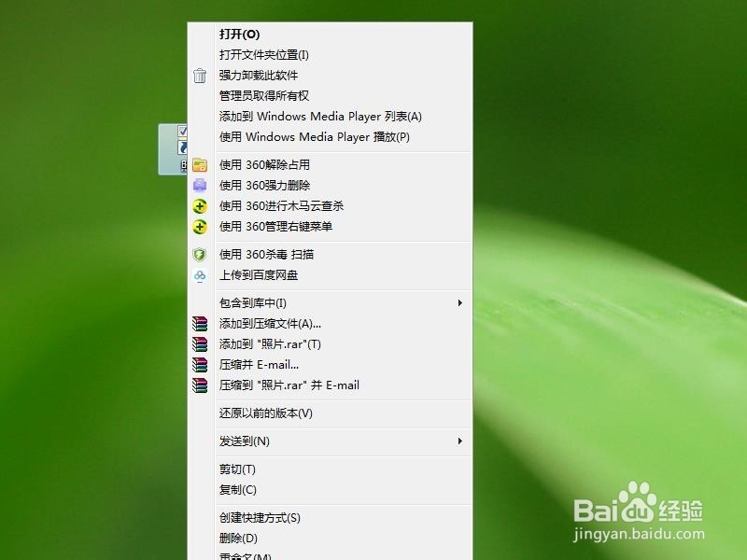Click WinRAR icon beside 压缩到 "照片.rar" 并 E-mail
The image size is (747, 560).
point(200,385)
